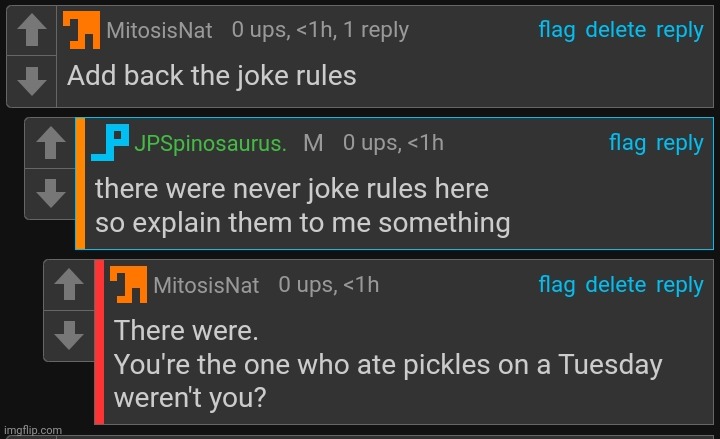720x439 pixels.
Task: Flag JPSpinosaurus's comment
Action: (627, 143)
